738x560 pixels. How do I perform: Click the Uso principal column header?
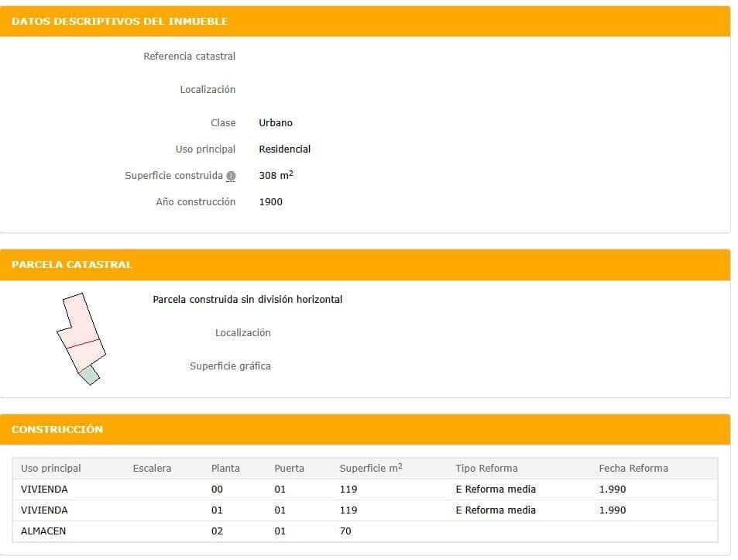pos(52,468)
